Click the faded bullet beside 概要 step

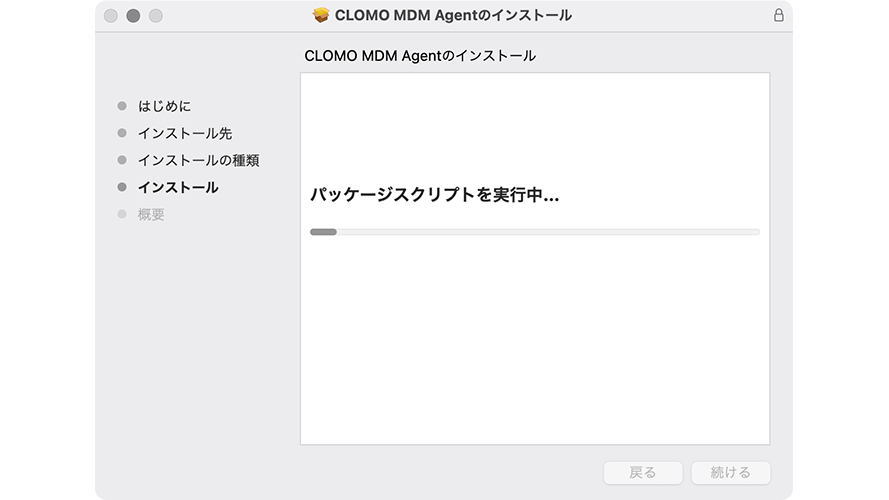click(x=122, y=214)
